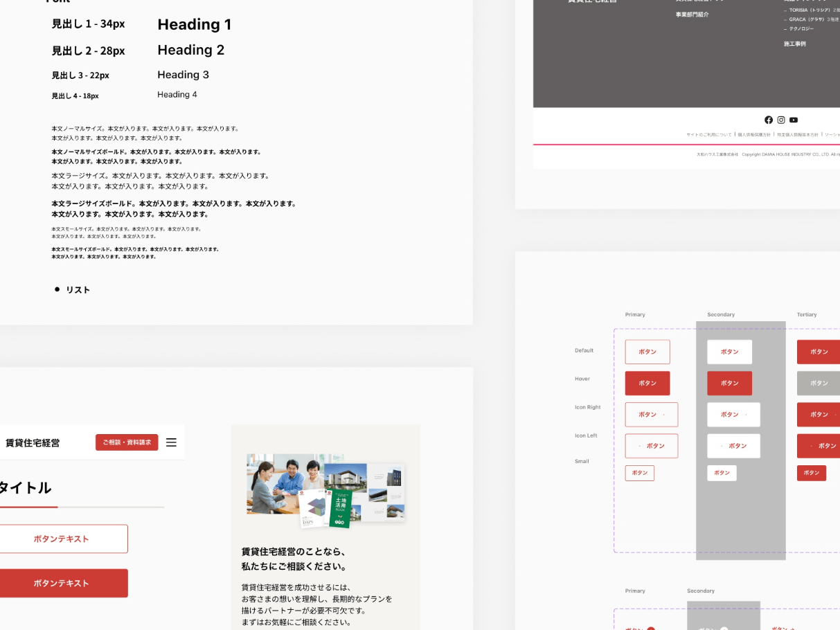Select the 本文ラージサイズボールド paragraph
Image resolution: width=840 pixels, height=630 pixels.
tap(174, 209)
